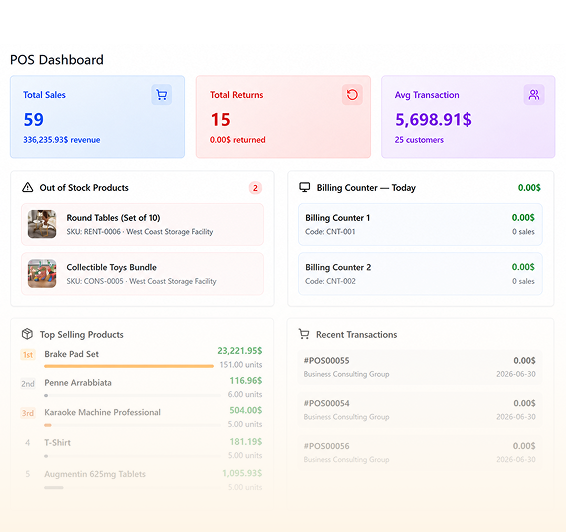
Task: Click the box icon beside Top Selling Products
Action: [x=27, y=334]
